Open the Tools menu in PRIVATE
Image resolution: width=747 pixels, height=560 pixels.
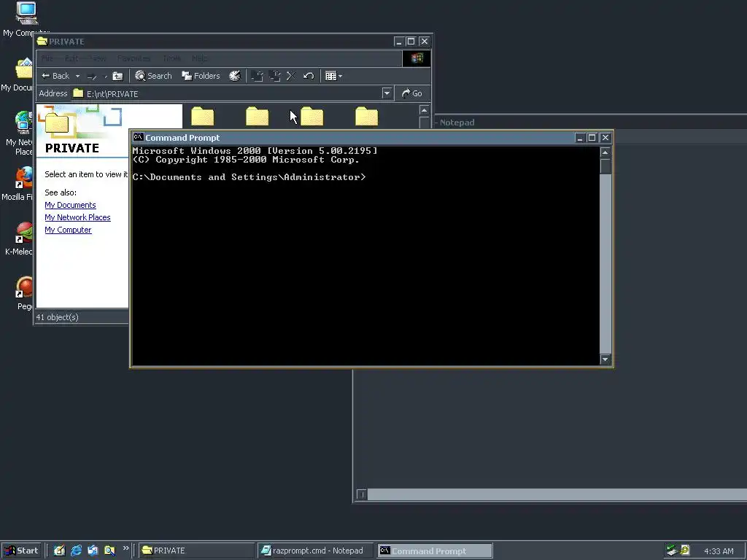(171, 58)
